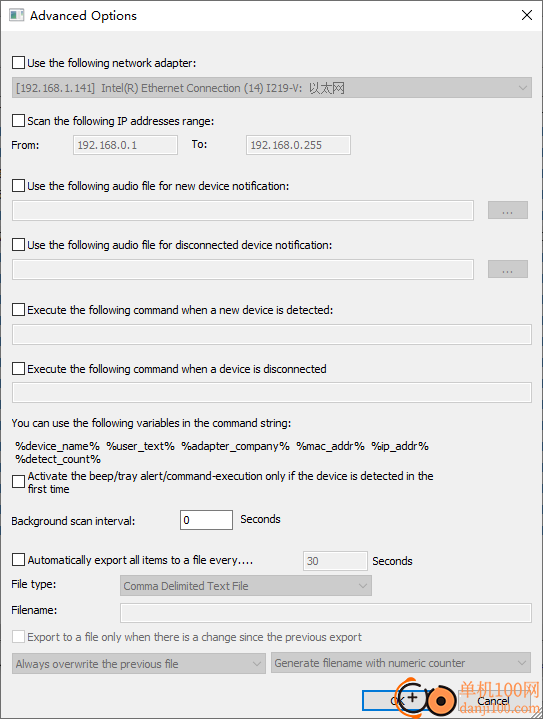Enable 'Use the following network adapter' checkbox
The height and width of the screenshot is (719, 543).
click(18, 62)
